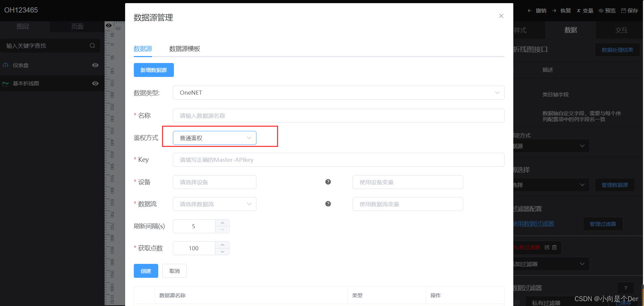This screenshot has height=306, width=644.
Task: Increase the 获取点数 value
Action: click(222, 245)
